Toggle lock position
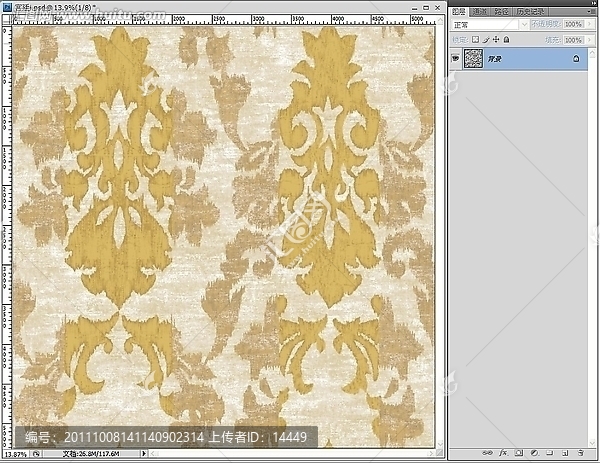This screenshot has height=463, width=600. click(x=496, y=39)
